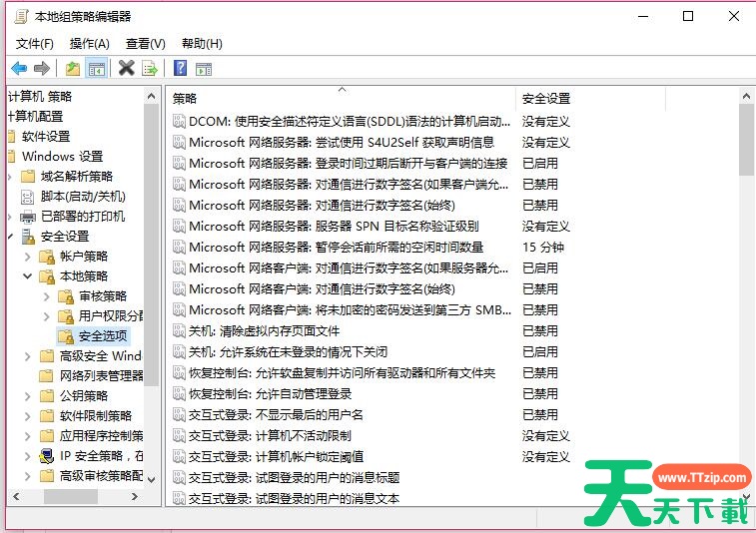Click the Forward arrow toolbar icon
The width and height of the screenshot is (756, 533).
(42, 68)
